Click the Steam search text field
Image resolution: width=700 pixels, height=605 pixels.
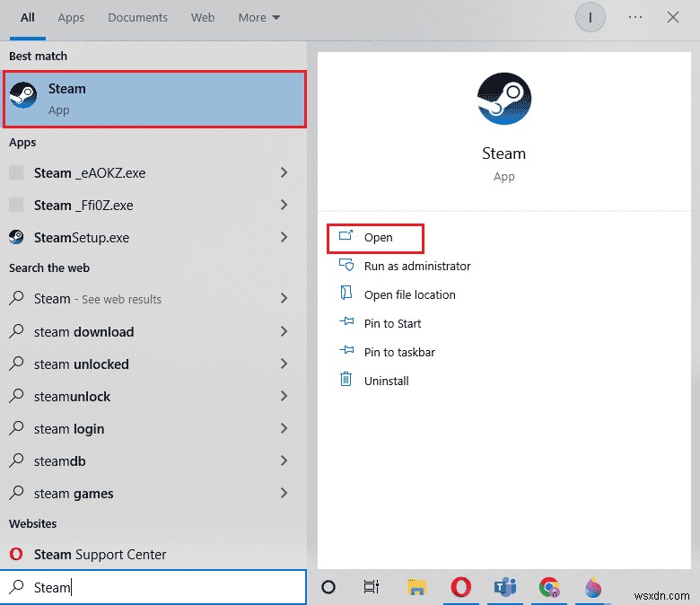[153, 587]
